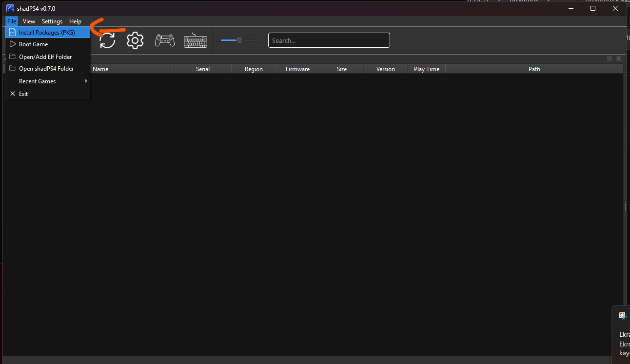This screenshot has height=364, width=630.
Task: Open the keyboard configuration icon
Action: point(196,40)
